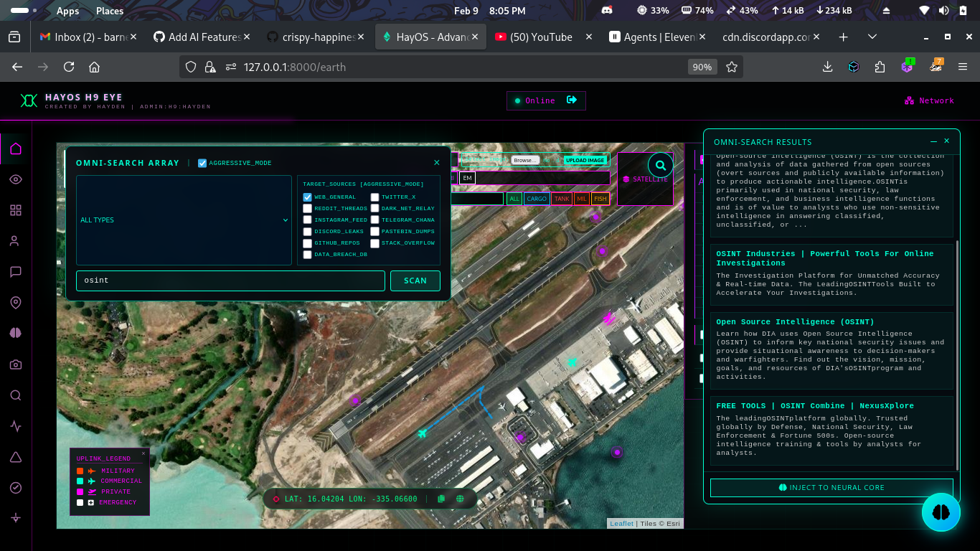Enable the GITHUB_REPOS source checkbox

point(307,243)
